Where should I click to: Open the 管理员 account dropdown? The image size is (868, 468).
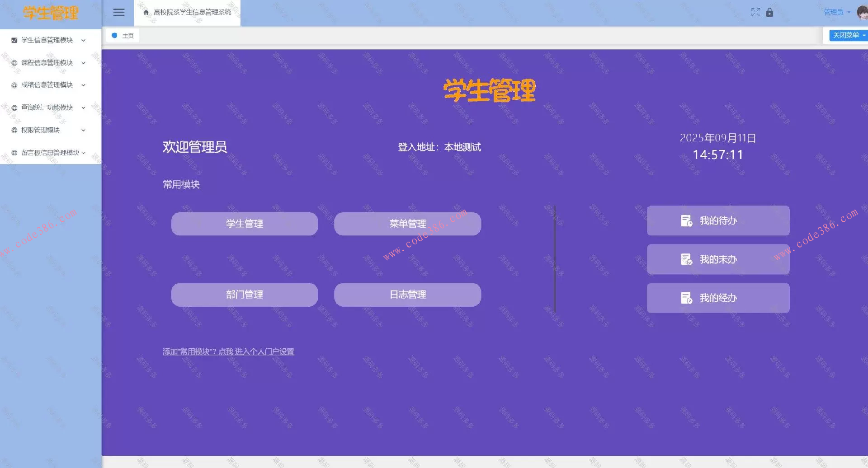834,12
